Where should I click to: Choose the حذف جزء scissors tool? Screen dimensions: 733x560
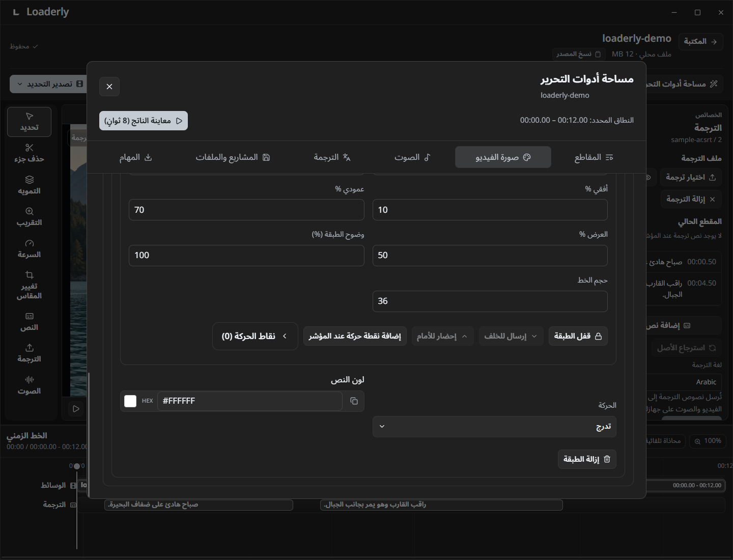29,153
